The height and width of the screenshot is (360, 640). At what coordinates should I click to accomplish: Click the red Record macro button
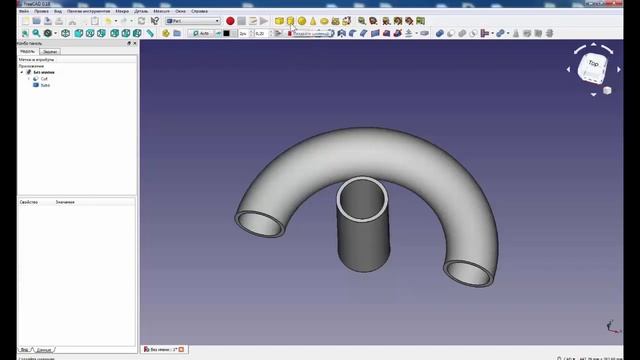[x=230, y=21]
